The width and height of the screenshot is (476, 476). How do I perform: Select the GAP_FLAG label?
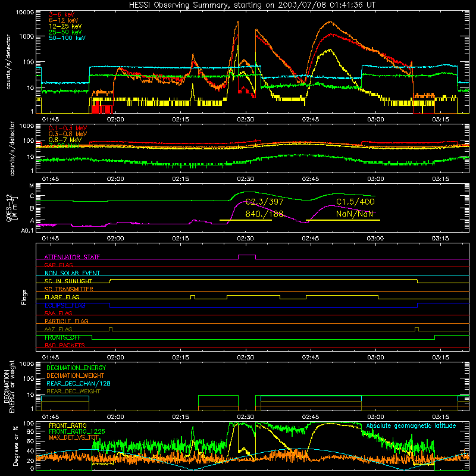coord(58,265)
